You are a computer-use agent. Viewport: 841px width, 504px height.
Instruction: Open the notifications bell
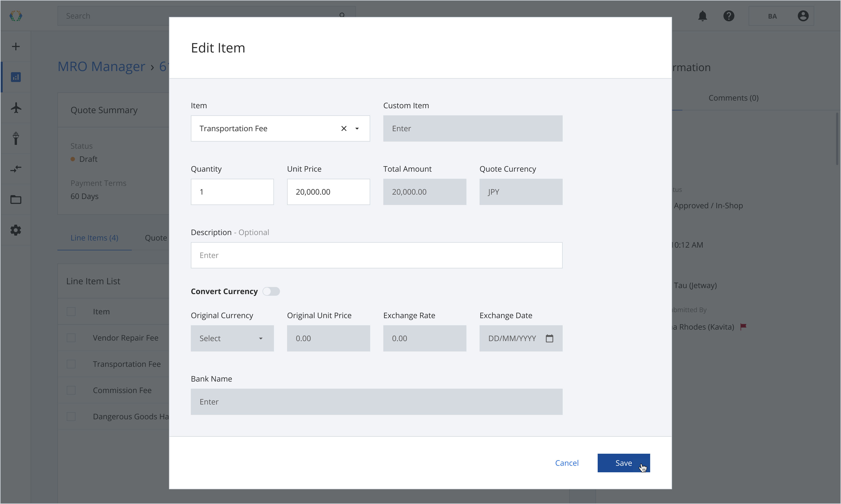coord(702,16)
